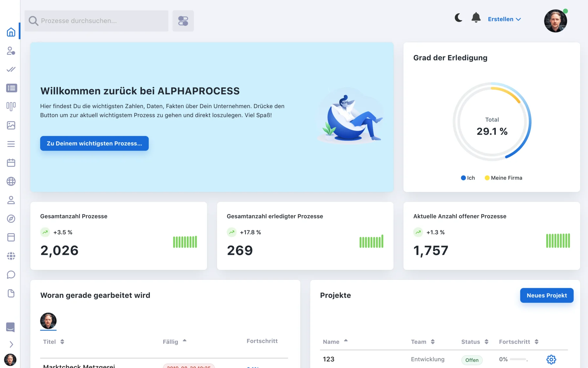
Task: Open the window layout icon in sidebar
Action: [x=11, y=237]
